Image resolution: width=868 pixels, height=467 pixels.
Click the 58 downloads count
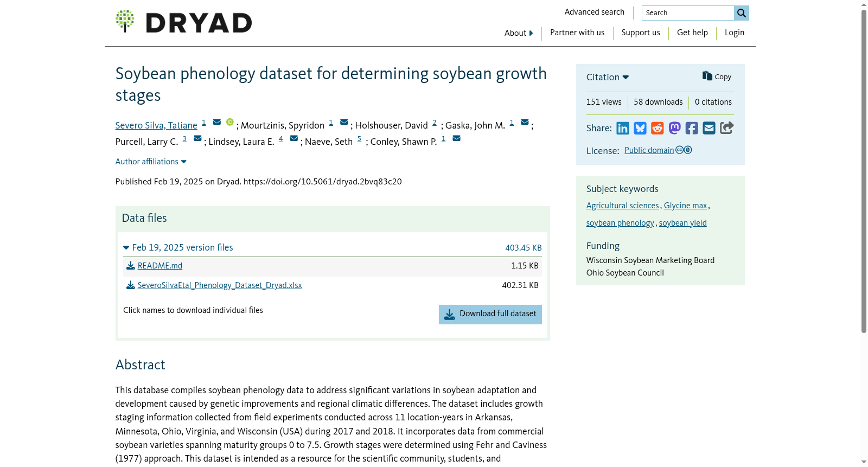pos(658,102)
